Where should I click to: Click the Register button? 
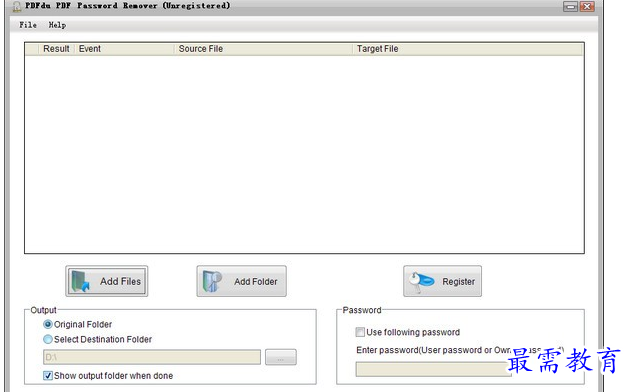pos(442,281)
